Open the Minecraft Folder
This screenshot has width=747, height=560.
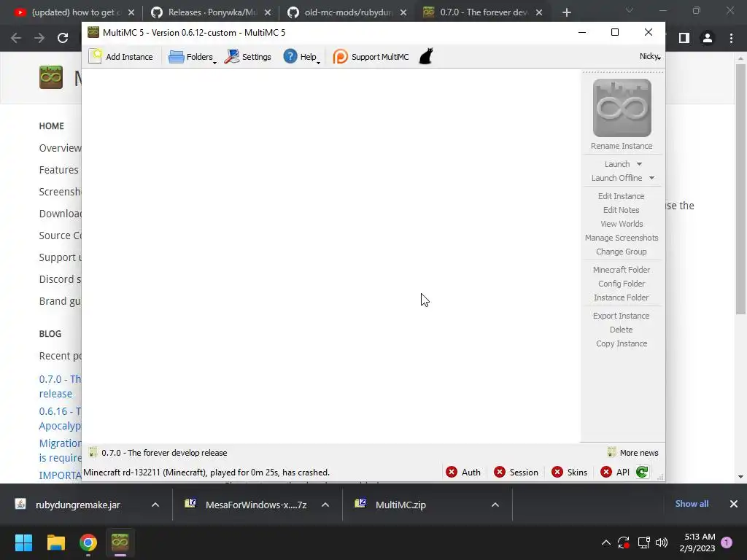tap(622, 270)
